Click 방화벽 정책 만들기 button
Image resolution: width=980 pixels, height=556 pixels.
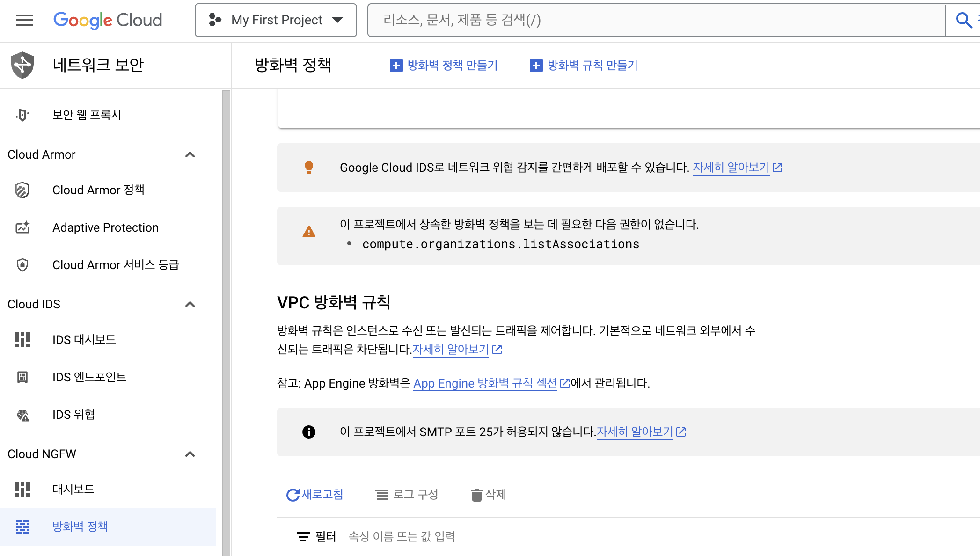pyautogui.click(x=444, y=66)
